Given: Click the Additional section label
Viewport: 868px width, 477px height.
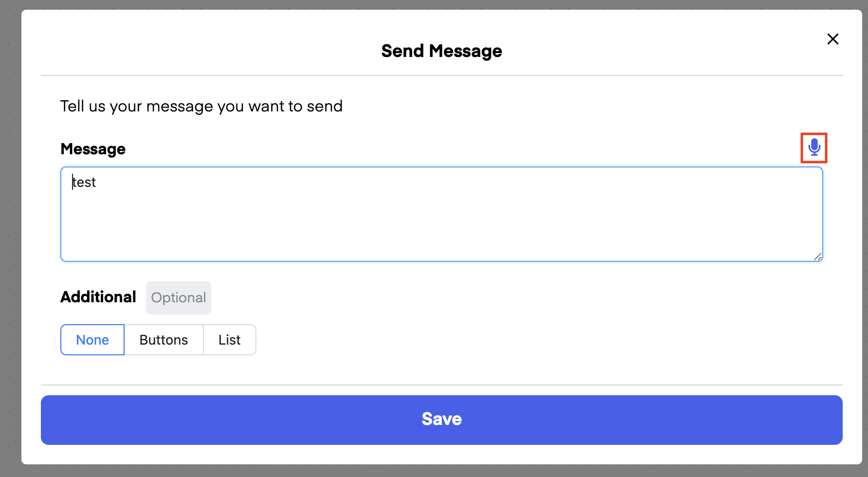Looking at the screenshot, I should 98,297.
